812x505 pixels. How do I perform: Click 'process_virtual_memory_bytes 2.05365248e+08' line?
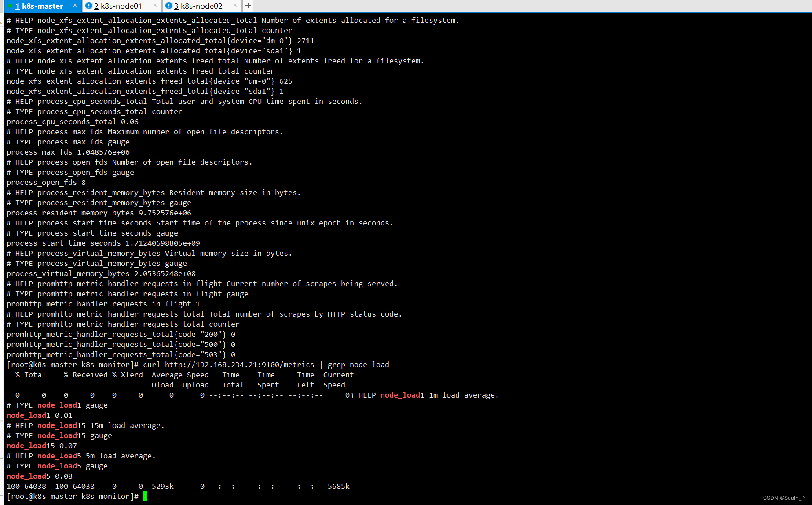(x=101, y=273)
